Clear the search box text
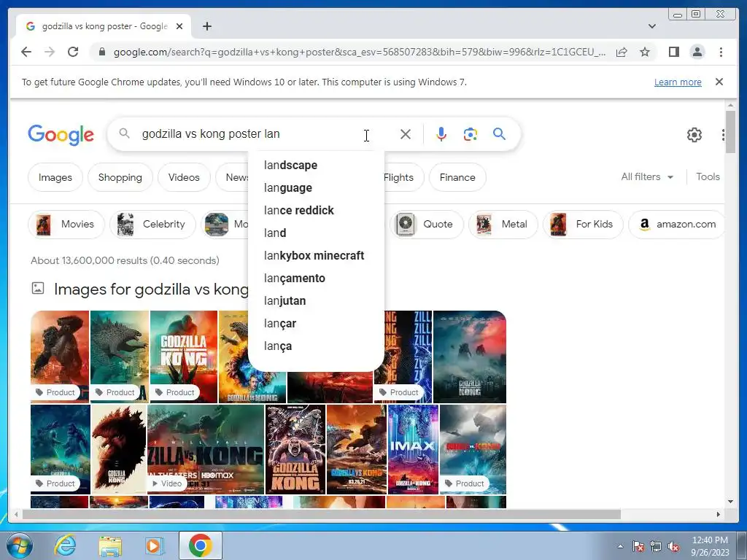 [406, 134]
